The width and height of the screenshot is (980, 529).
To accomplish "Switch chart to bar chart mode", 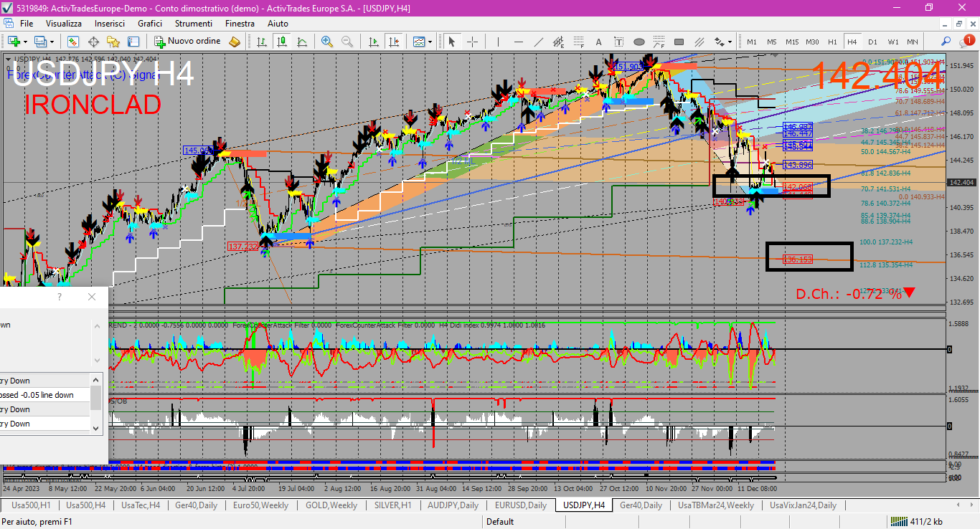I will point(263,42).
